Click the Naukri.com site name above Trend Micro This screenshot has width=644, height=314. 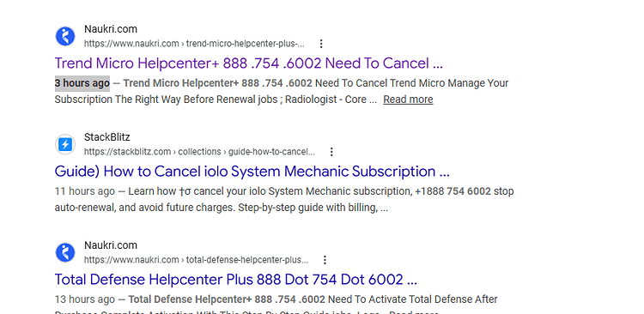[x=111, y=29]
